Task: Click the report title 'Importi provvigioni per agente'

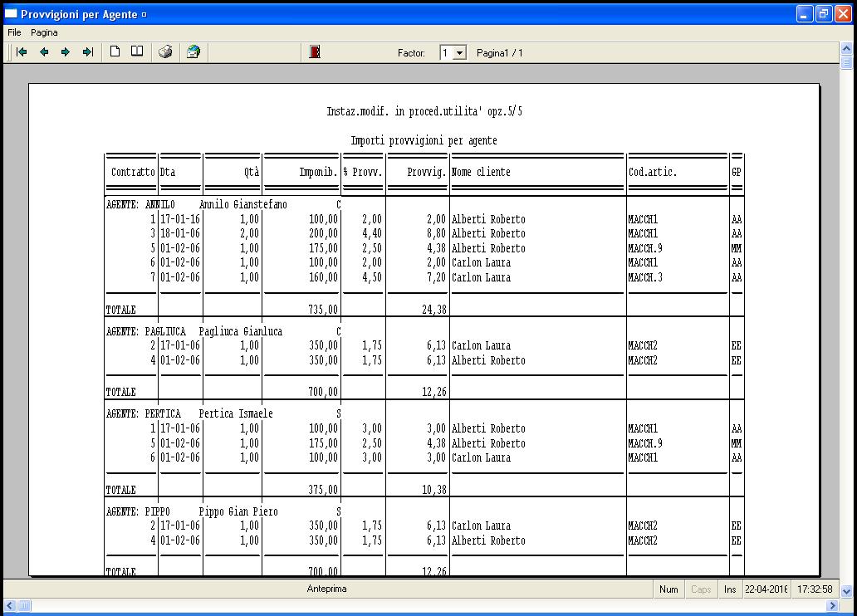Action: [x=424, y=140]
